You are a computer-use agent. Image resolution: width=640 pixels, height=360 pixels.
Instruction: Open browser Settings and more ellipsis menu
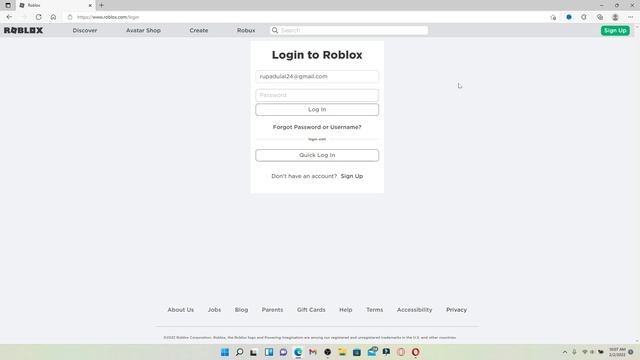pos(631,17)
